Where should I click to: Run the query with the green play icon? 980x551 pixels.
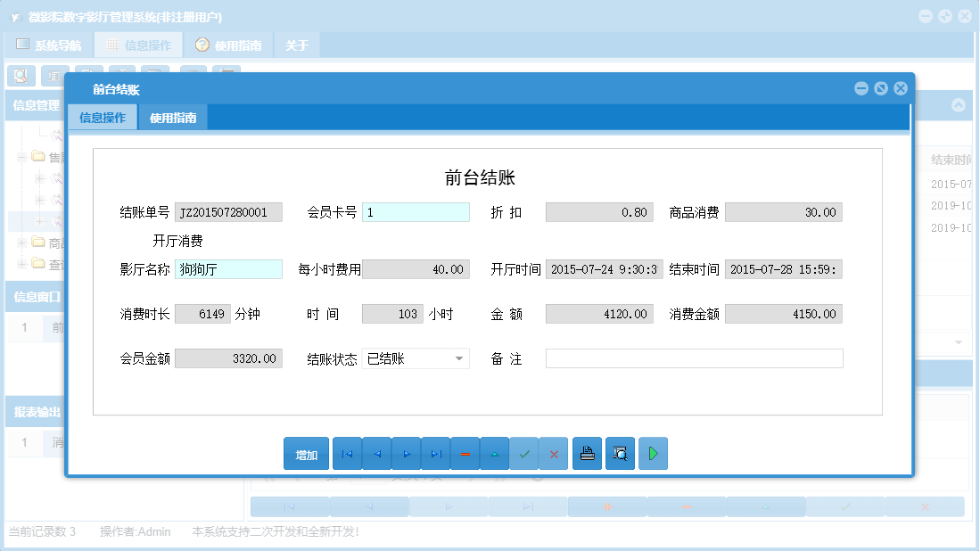(653, 453)
